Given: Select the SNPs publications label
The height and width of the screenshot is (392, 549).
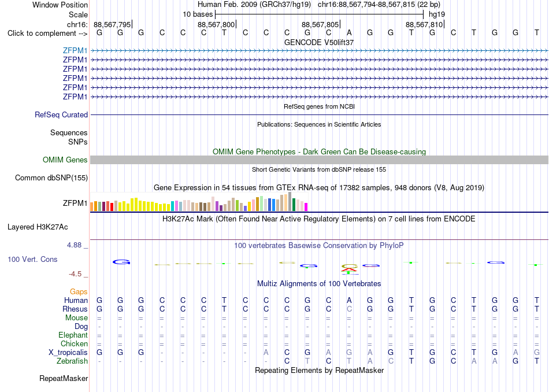Looking at the screenshot, I should (78, 142).
